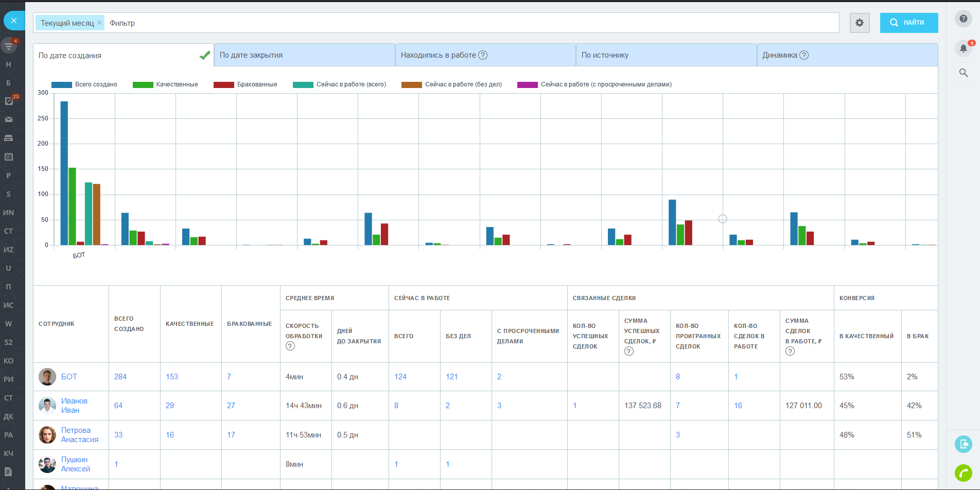Screen dimensions: 980x490
Task: Click 'Качественные' green legend swatch
Action: tap(143, 85)
